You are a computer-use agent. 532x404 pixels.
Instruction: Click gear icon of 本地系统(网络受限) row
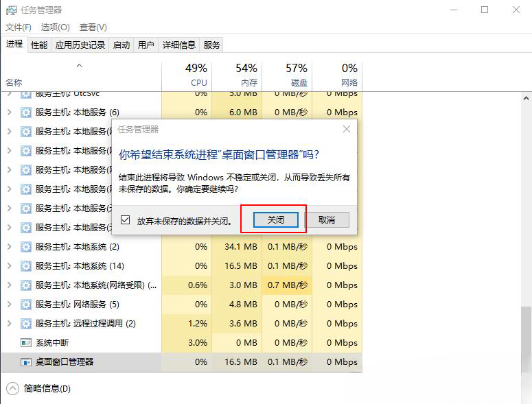click(x=26, y=285)
